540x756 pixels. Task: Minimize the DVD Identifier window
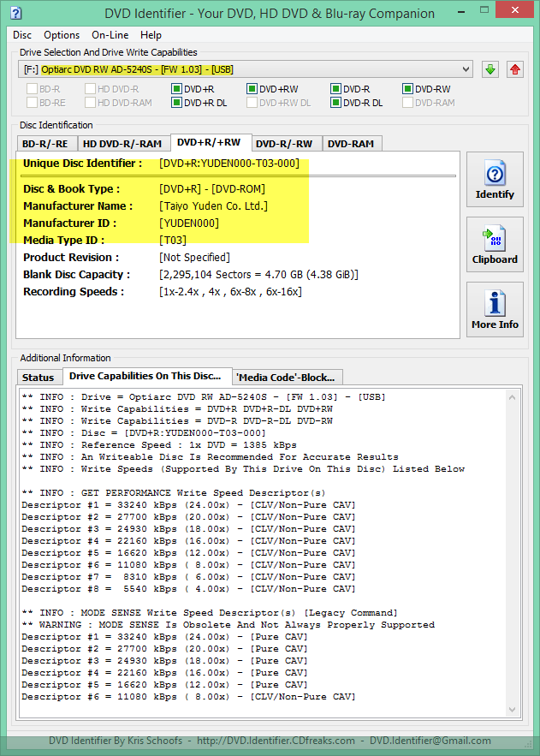[461, 10]
